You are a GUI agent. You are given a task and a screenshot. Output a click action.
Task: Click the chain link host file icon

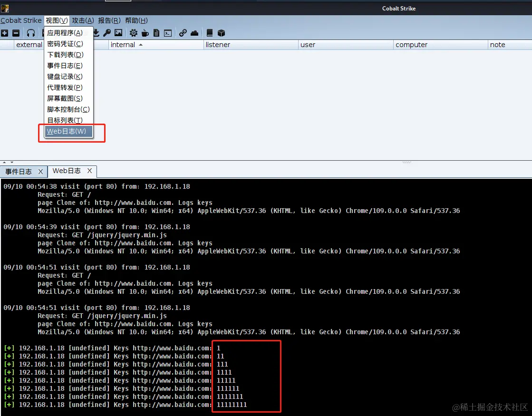pyautogui.click(x=183, y=33)
